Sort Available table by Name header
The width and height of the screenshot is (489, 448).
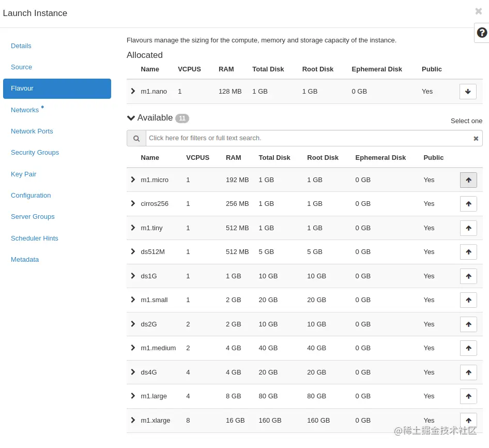click(150, 158)
